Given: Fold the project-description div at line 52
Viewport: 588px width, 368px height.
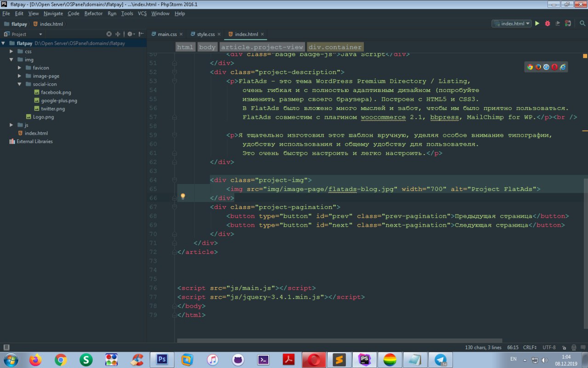Looking at the screenshot, I should (174, 72).
